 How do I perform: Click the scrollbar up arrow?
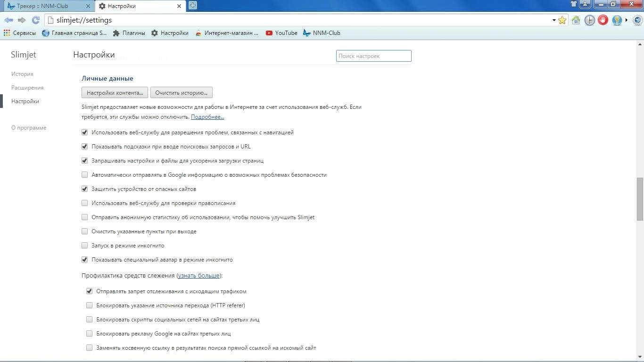coord(640,44)
